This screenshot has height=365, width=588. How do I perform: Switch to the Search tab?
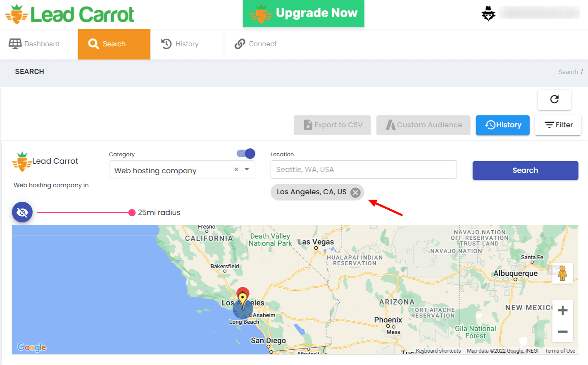pyautogui.click(x=114, y=44)
